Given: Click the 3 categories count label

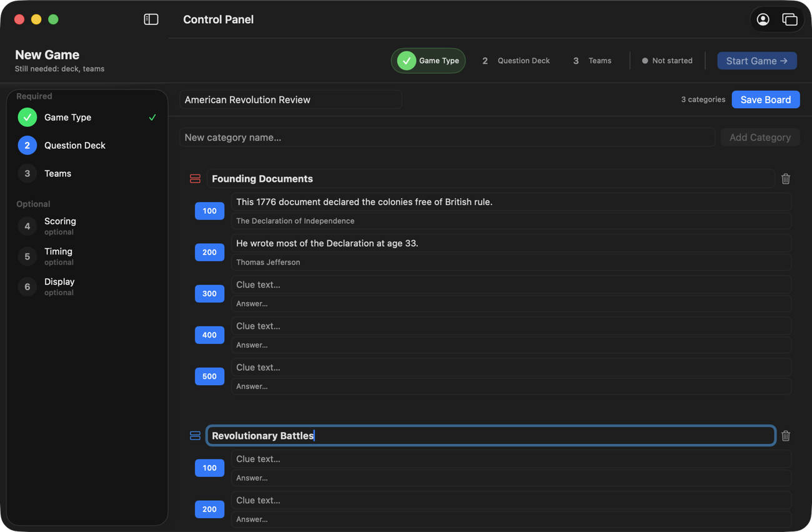Looking at the screenshot, I should pyautogui.click(x=703, y=99).
